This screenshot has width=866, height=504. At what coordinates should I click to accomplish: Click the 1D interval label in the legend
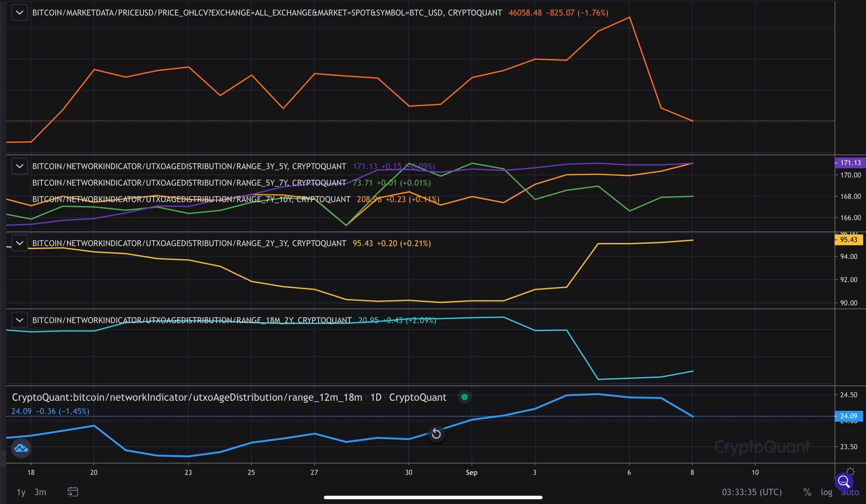[x=375, y=397]
